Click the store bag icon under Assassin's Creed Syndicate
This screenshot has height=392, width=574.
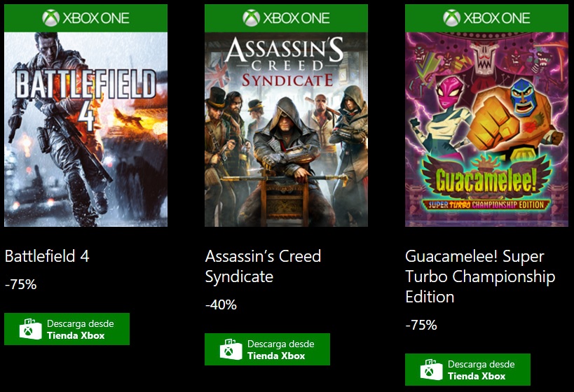(x=231, y=349)
